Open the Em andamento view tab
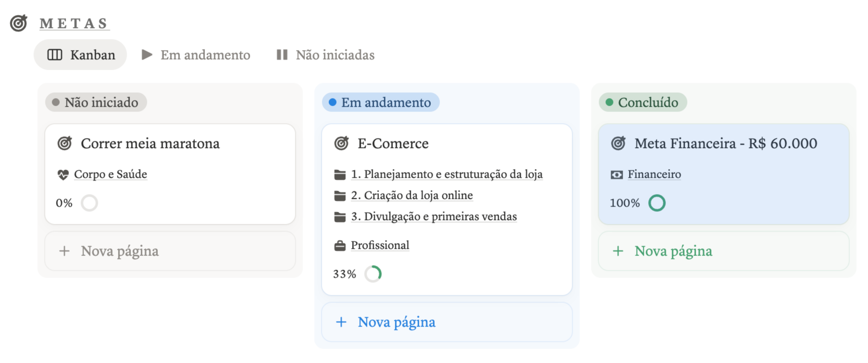The width and height of the screenshot is (868, 363). coord(196,55)
